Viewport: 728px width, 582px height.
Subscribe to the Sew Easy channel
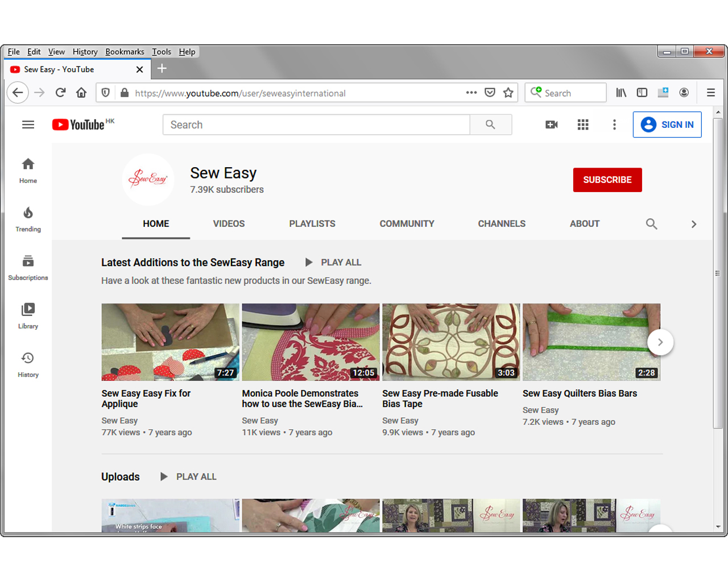point(607,180)
